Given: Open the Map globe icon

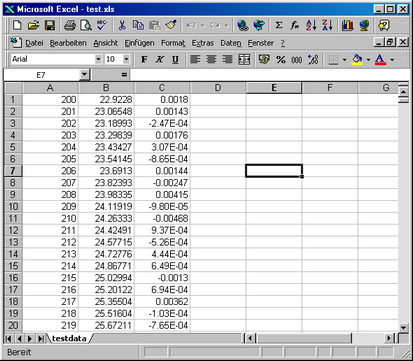Looking at the screenshot, I should [364, 25].
